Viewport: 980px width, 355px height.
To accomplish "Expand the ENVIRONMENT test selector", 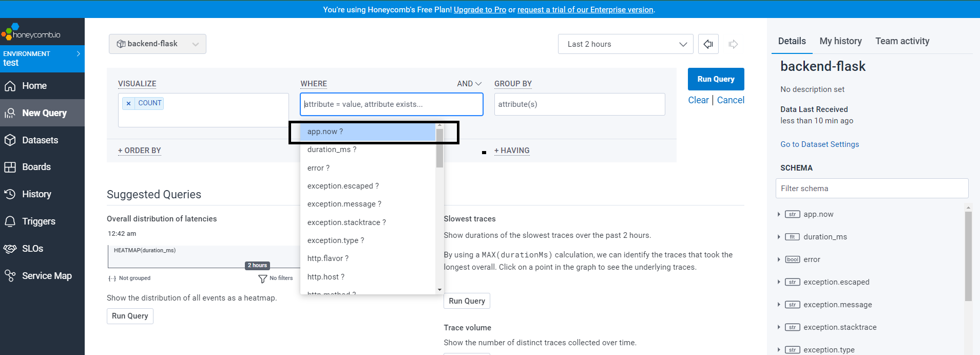I will click(42, 59).
